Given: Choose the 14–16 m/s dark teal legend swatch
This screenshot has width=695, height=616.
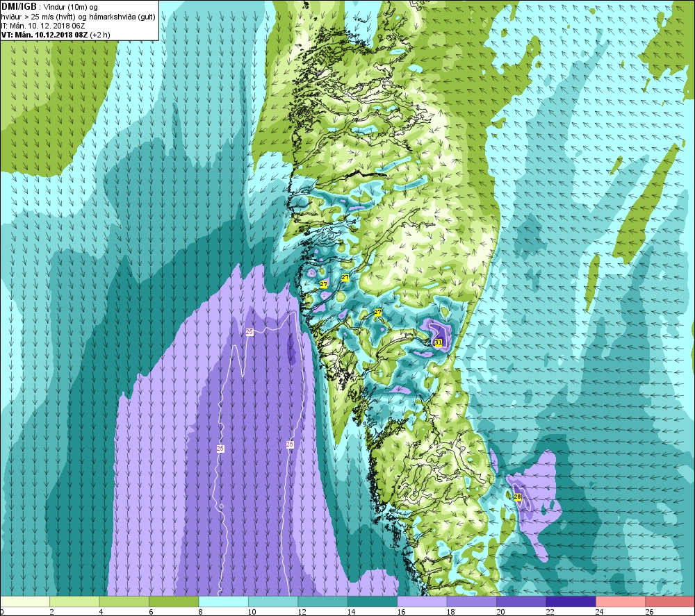Looking at the screenshot, I should click(373, 601).
